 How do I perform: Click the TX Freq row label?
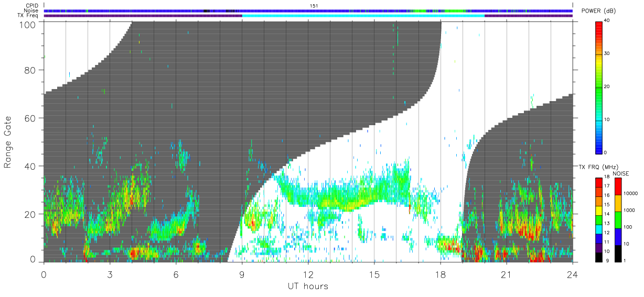(x=29, y=16)
